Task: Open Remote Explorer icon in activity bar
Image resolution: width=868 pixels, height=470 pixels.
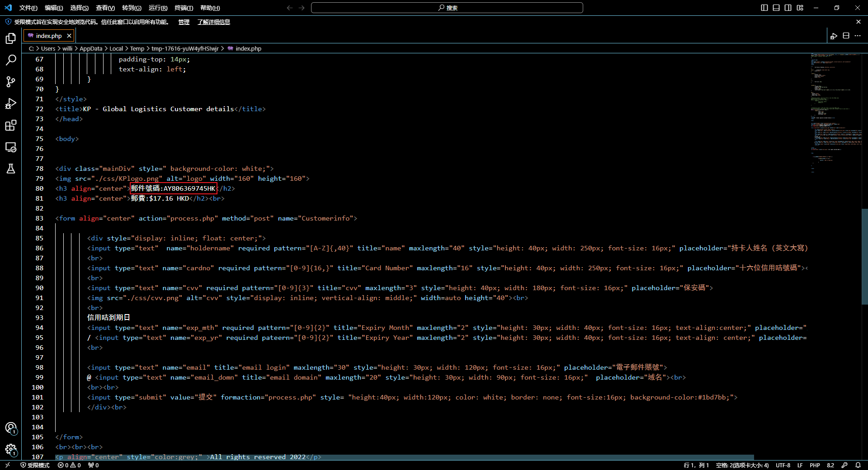Action: (x=11, y=147)
